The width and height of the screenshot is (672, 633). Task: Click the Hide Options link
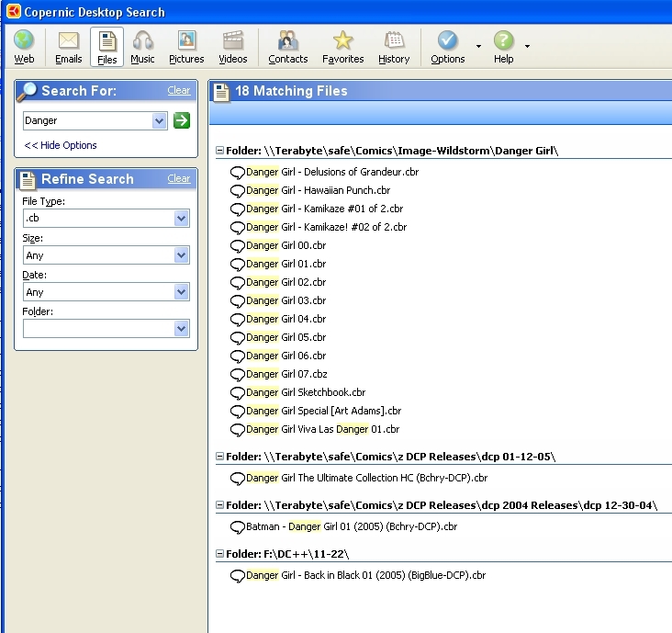click(x=61, y=145)
